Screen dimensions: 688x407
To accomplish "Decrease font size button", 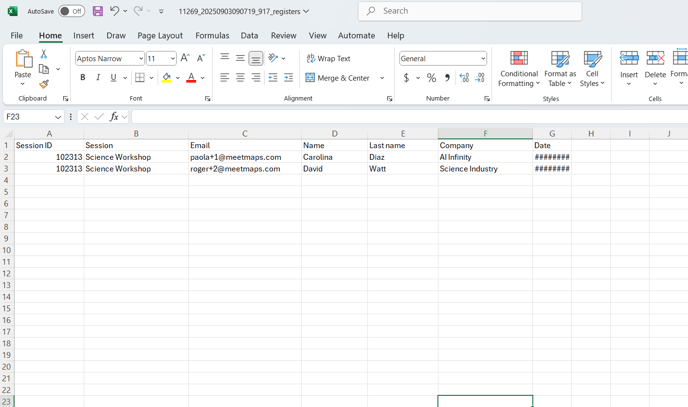I will 201,58.
